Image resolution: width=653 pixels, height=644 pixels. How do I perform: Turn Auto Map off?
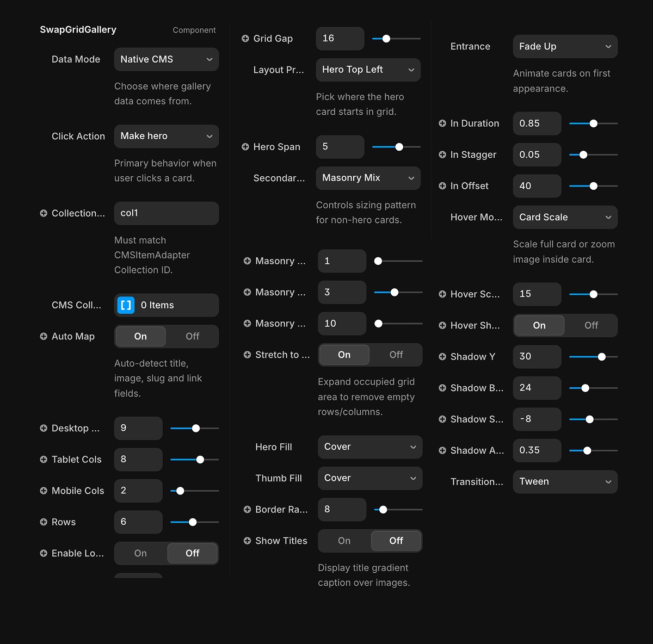[x=193, y=336]
